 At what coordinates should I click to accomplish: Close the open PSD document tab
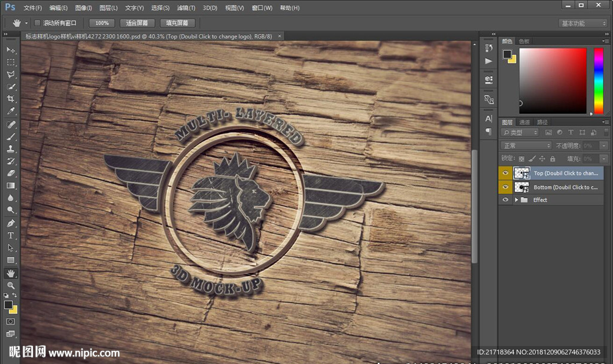click(x=279, y=36)
